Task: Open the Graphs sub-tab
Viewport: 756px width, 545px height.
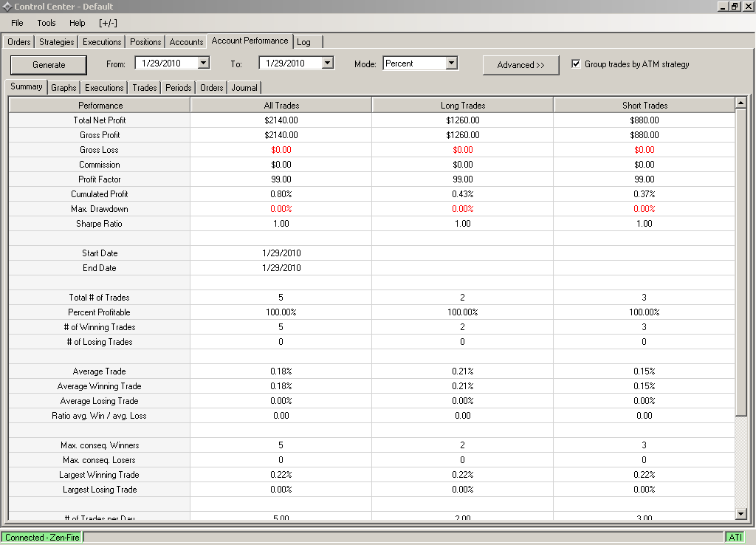Action: tap(63, 88)
